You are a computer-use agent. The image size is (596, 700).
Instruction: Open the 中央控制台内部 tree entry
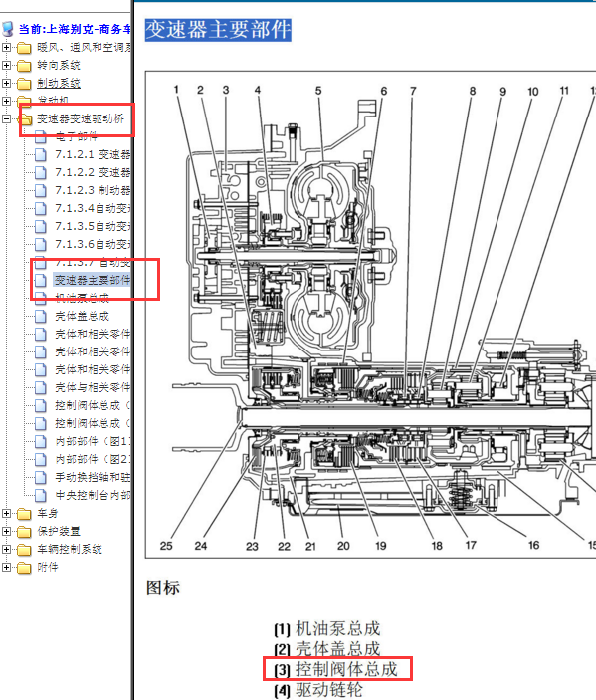93,495
